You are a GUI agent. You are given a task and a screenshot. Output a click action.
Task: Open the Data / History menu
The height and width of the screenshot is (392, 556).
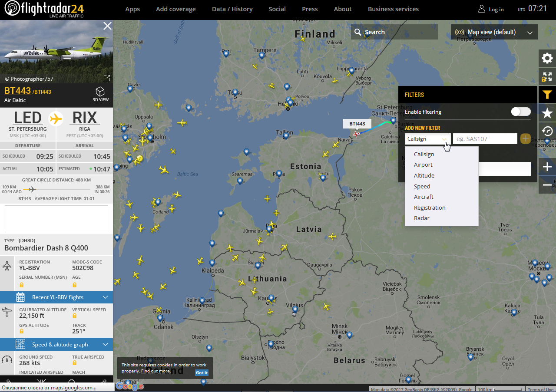tap(232, 9)
